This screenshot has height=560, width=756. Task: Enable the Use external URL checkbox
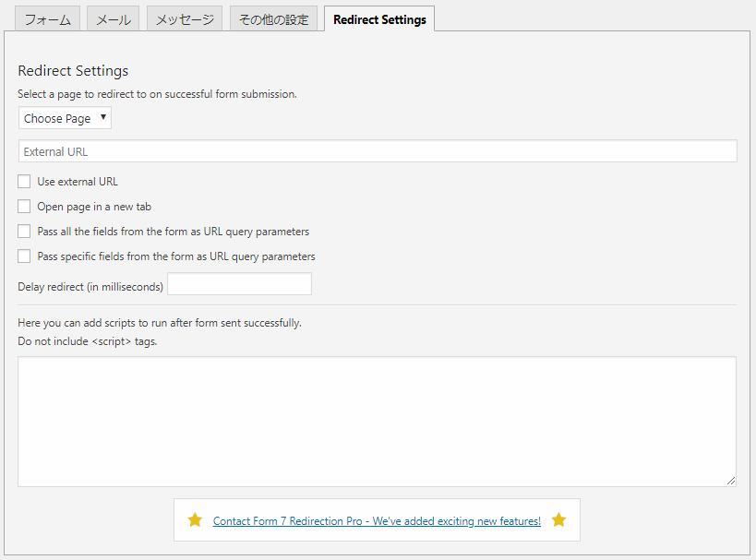tap(24, 181)
